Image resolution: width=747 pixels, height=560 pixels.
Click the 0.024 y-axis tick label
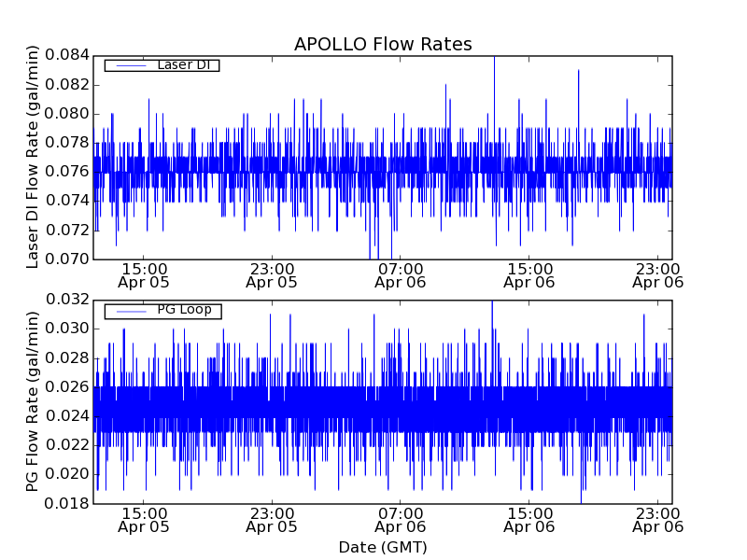67,416
